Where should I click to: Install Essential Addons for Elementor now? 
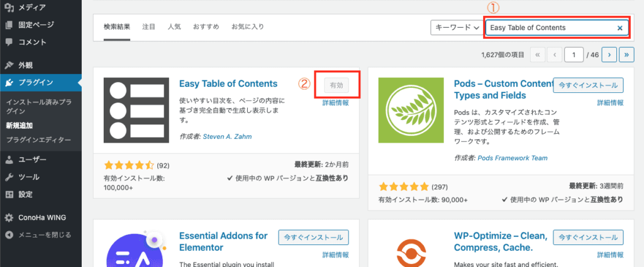pos(313,237)
